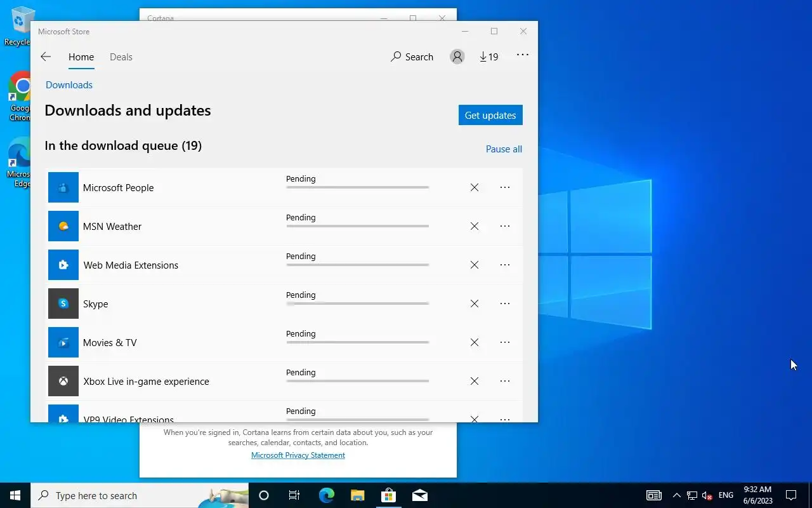812x508 pixels.
Task: Open the downloads indicator showing 19
Action: (x=488, y=57)
